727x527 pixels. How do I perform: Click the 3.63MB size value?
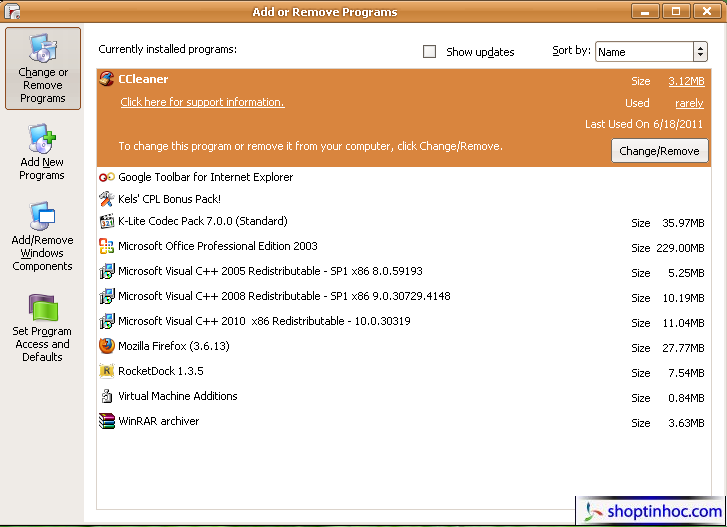[686, 423]
